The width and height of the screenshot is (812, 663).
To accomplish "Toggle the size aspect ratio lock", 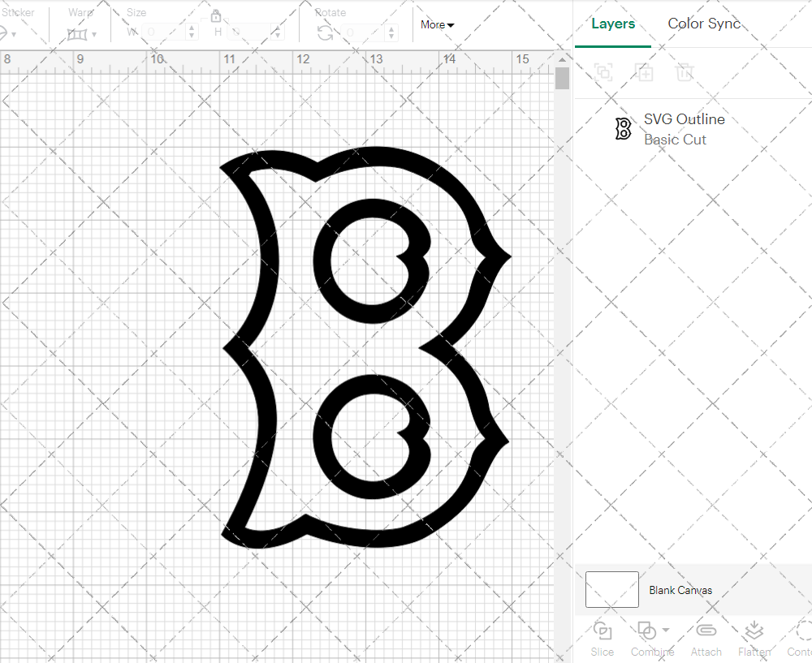I will click(216, 15).
